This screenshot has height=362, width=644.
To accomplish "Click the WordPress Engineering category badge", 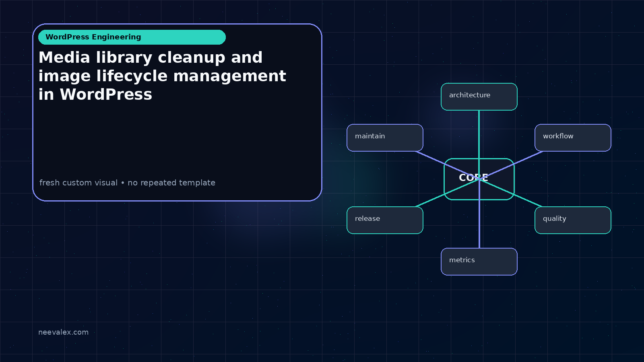I will (x=132, y=37).
